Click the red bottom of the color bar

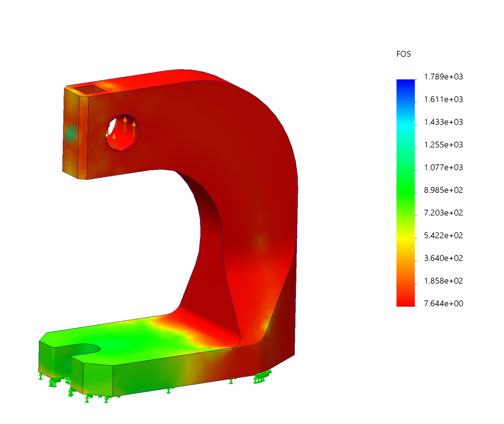coord(405,301)
